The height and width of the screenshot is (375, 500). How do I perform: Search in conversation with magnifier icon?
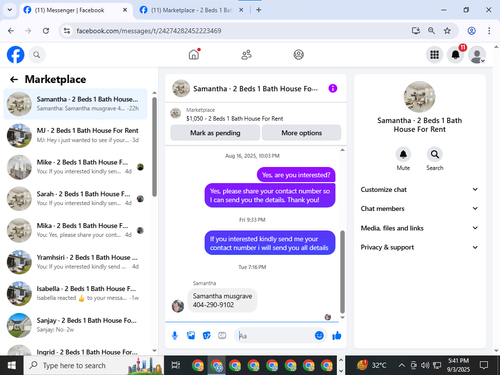pyautogui.click(x=435, y=154)
